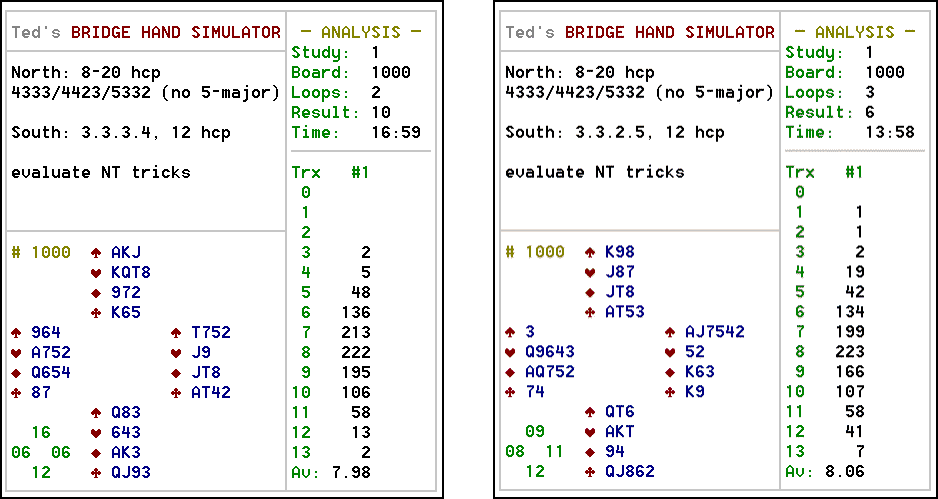
Task: Select the Result value 10
Action: pyautogui.click(x=381, y=112)
